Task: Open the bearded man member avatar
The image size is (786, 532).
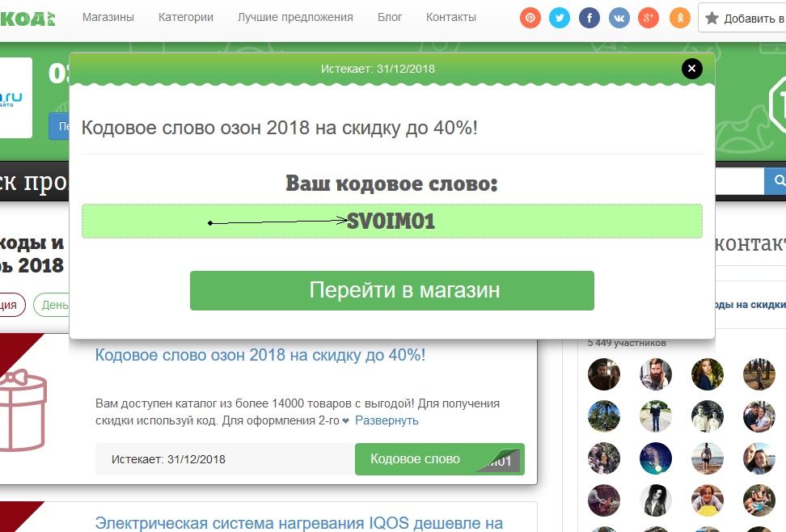Action: 656,374
